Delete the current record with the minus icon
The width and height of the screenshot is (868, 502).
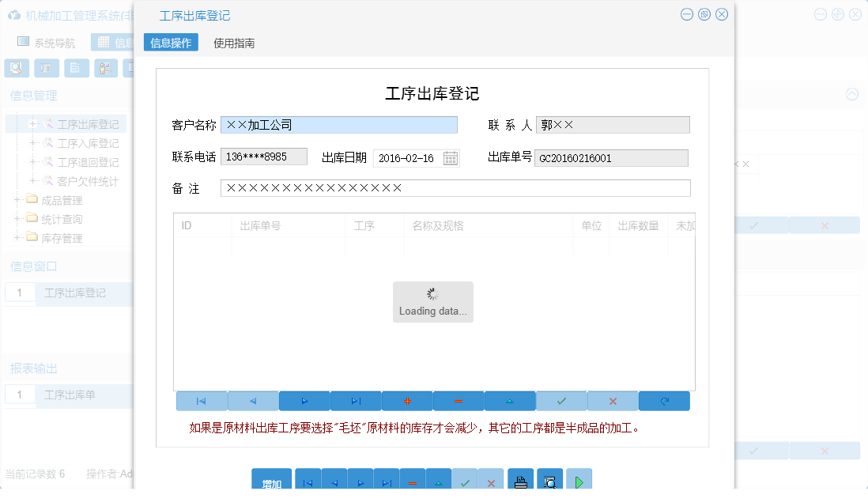tap(459, 401)
